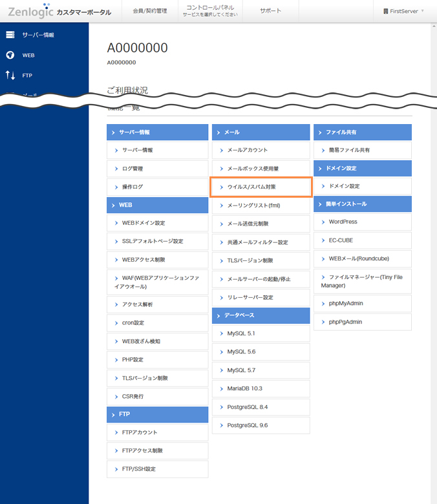This screenshot has width=437, height=504.
Task: Click the FTP up-down arrows icon
Action: point(10,76)
